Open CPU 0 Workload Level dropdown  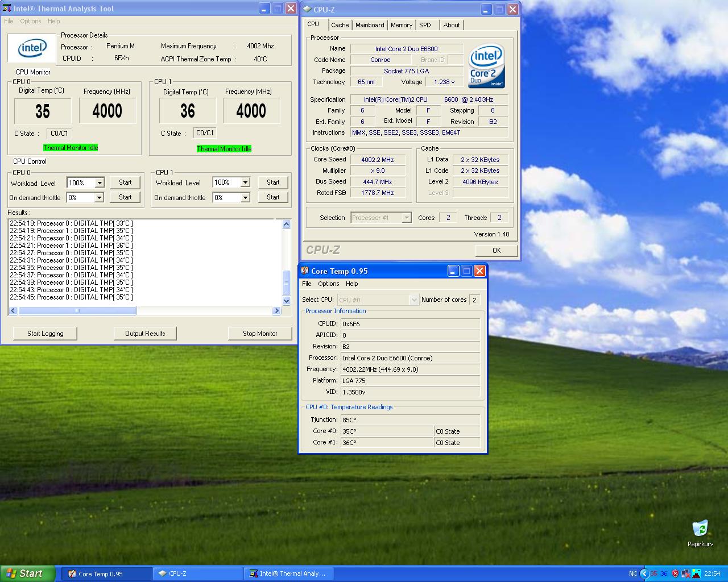click(x=100, y=183)
